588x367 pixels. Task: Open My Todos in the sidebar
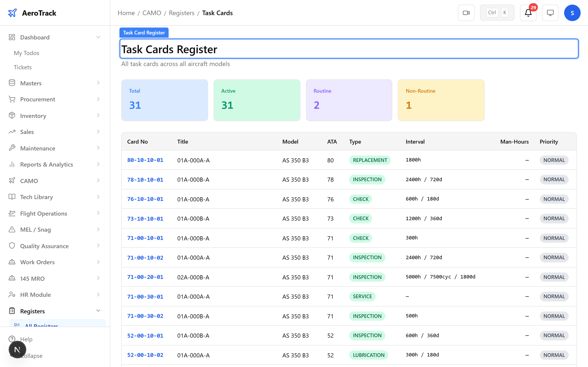point(26,53)
